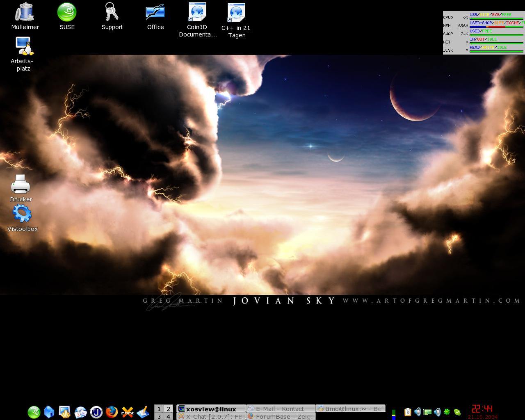Click the MEM usage bar in xosview
This screenshot has height=420, width=525.
pos(496,27)
